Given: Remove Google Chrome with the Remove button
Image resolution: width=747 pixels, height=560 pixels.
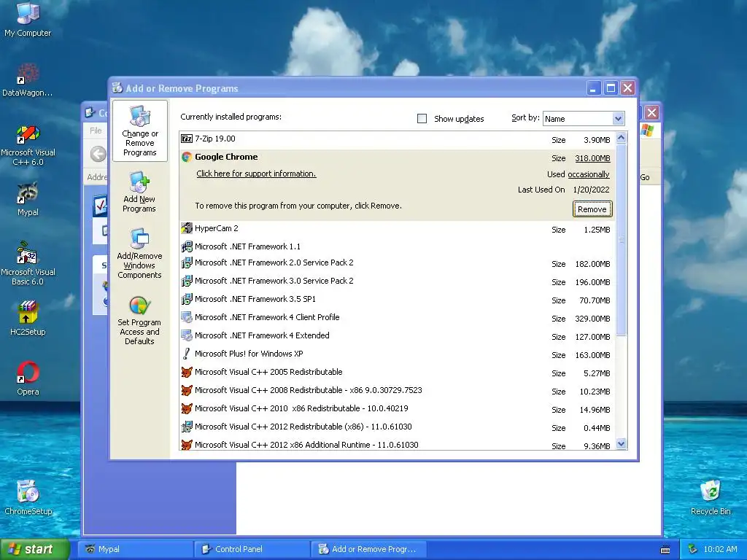Looking at the screenshot, I should click(592, 209).
